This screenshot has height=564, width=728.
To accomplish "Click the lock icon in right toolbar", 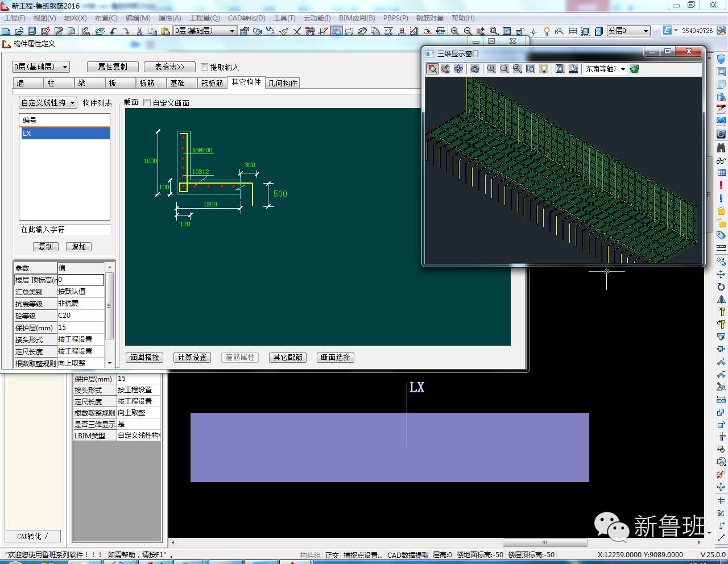I will [x=721, y=210].
